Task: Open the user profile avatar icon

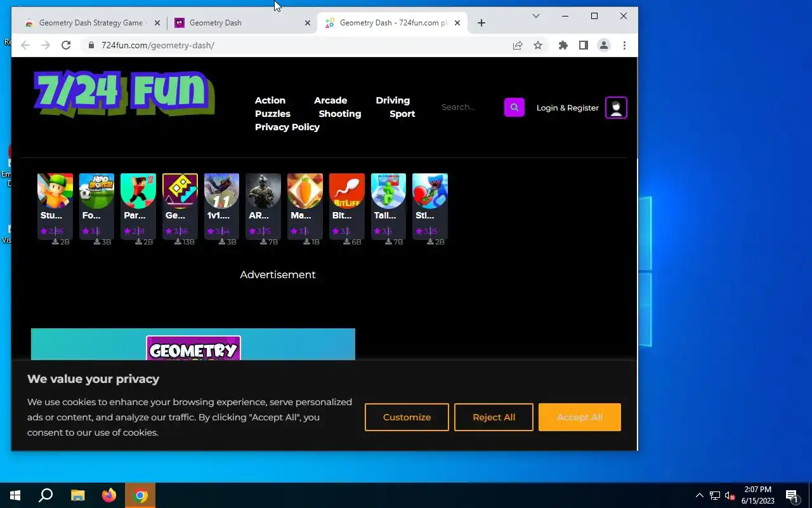Action: point(616,107)
